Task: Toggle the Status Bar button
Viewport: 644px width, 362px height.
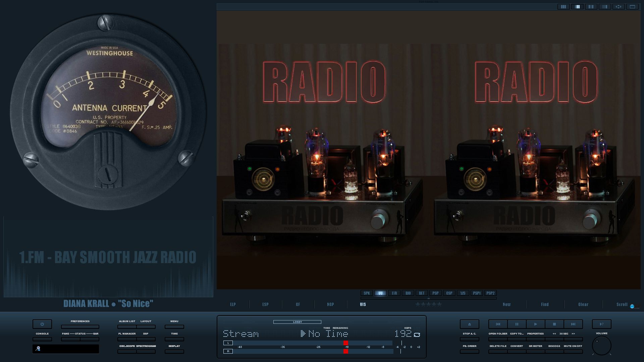Action: point(89,339)
